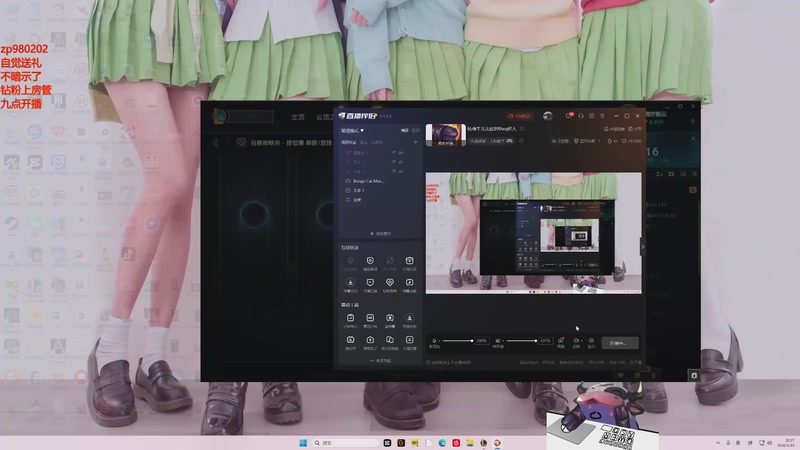Click the Windows Start button on taskbar

(303, 443)
